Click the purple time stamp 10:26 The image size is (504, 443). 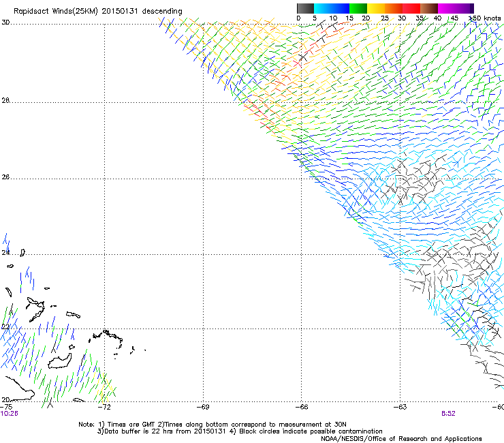coord(9,414)
